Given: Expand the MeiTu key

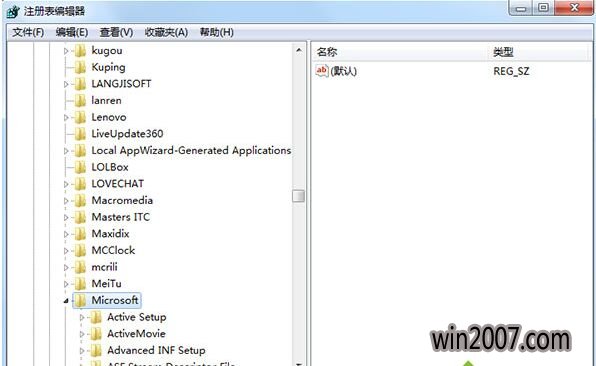Looking at the screenshot, I should click(x=66, y=284).
